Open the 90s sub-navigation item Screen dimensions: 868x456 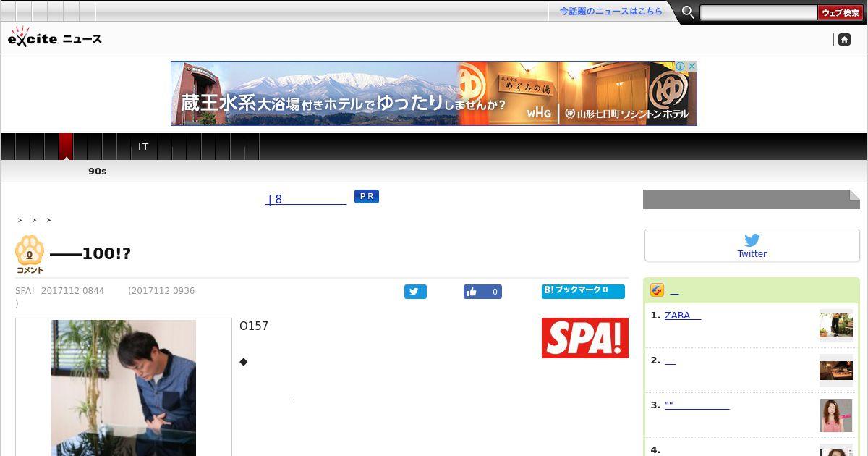pos(98,172)
